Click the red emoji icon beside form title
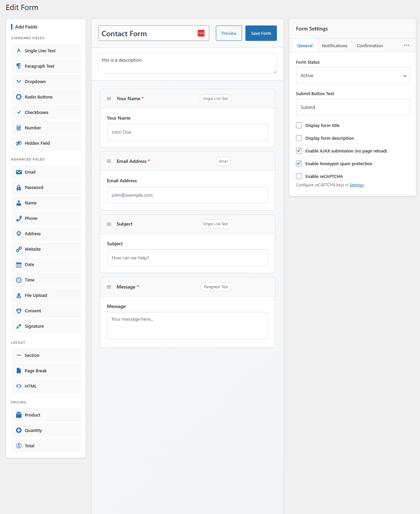Viewport: 420px width, 514px height. point(201,33)
